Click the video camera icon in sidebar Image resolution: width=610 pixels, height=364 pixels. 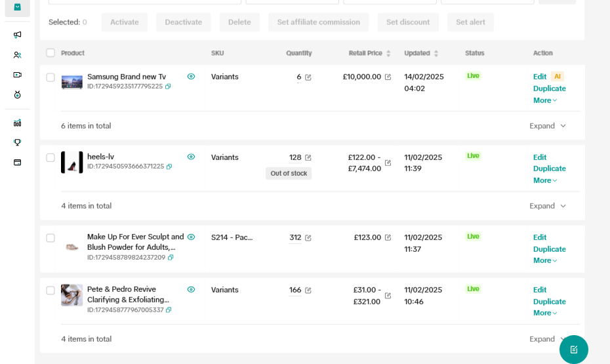tap(17, 75)
